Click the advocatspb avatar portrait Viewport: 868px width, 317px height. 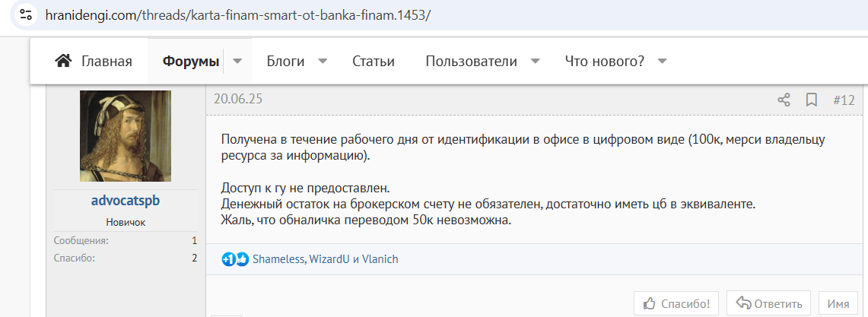point(126,136)
